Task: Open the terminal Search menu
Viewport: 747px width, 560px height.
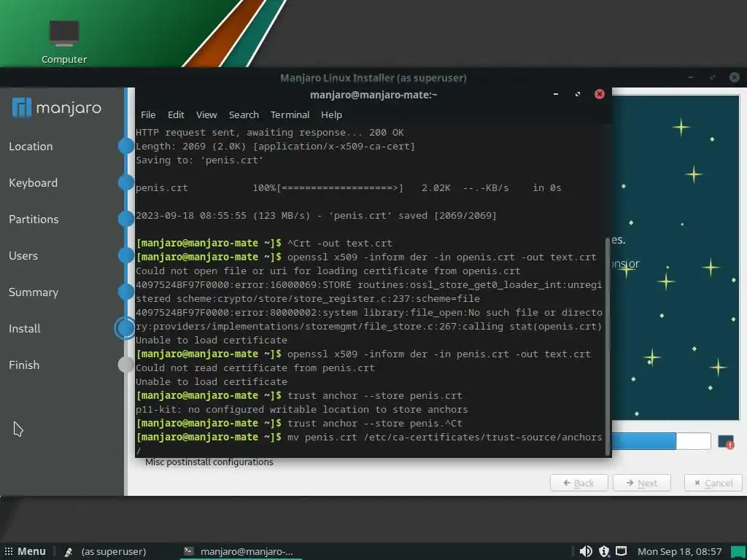Action: coord(244,114)
